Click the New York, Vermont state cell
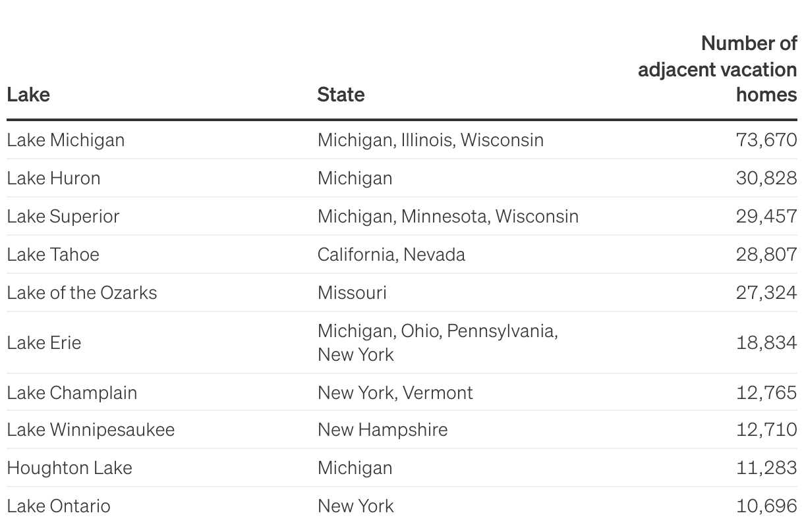Screen dimensions: 804x532 click(395, 392)
